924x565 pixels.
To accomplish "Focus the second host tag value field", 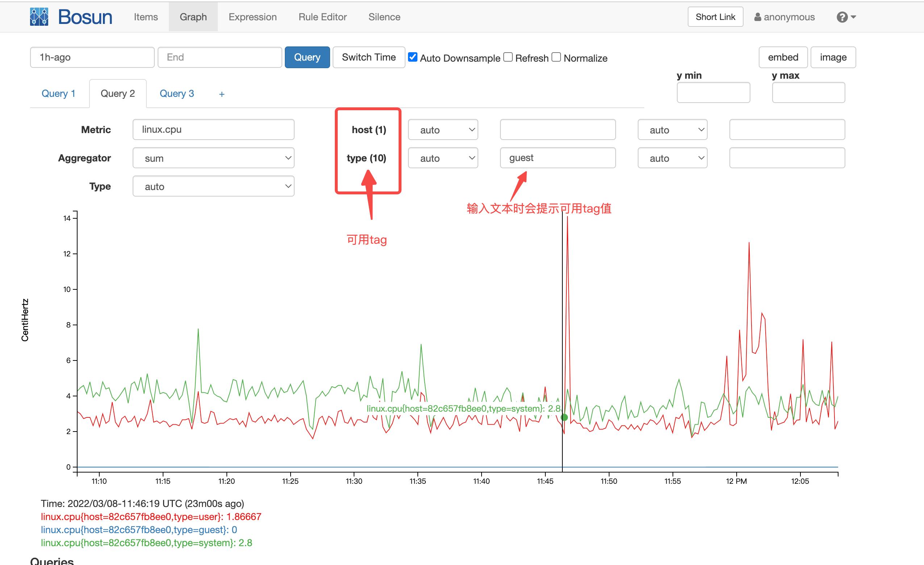I will pyautogui.click(x=787, y=129).
